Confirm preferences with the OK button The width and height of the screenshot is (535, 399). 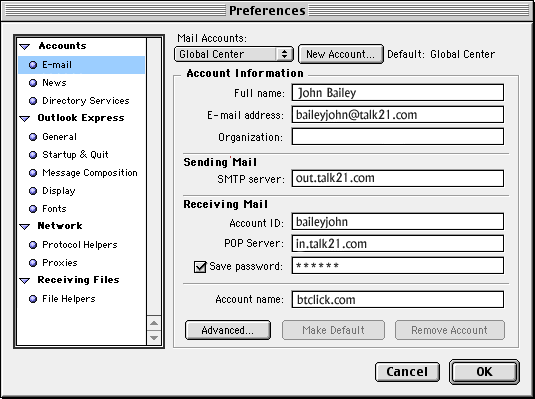click(484, 372)
